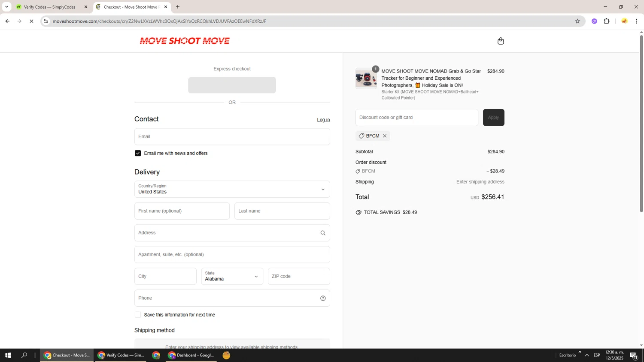Focus the Apartment, suite, etc. field

[x=232, y=255]
